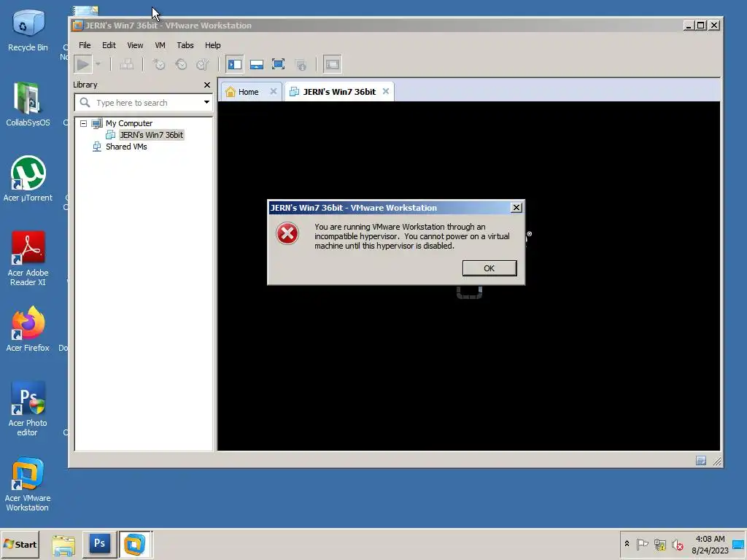Image resolution: width=747 pixels, height=560 pixels.
Task: Click the Take Snapshot toolbar icon
Action: point(158,64)
